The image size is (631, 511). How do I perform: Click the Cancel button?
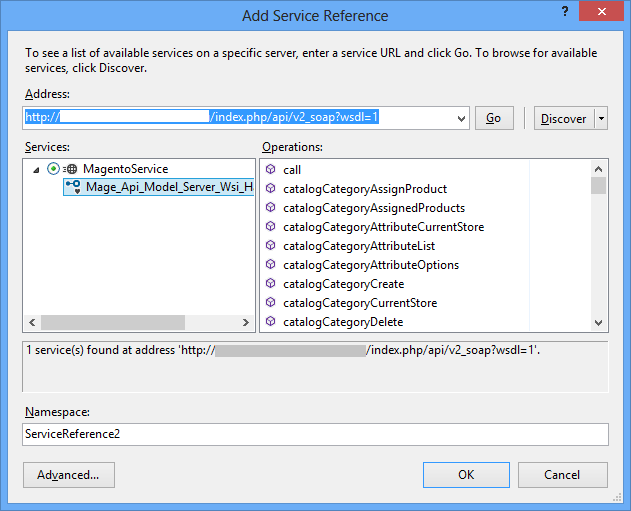[564, 475]
